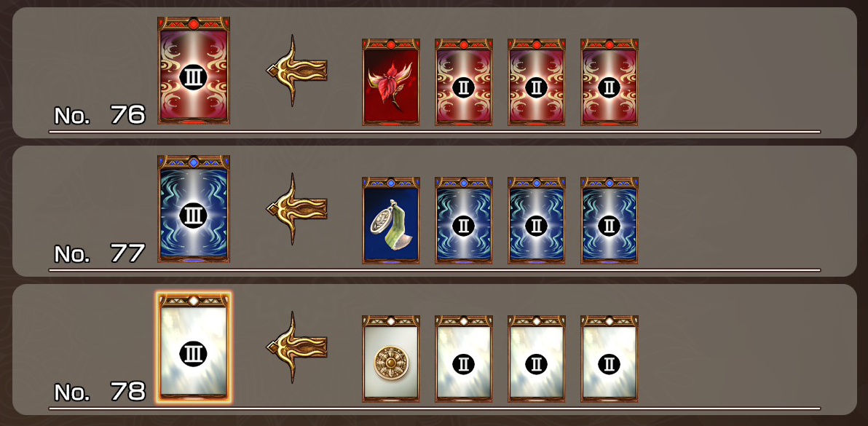Pick the middle blue tier II card
The height and width of the screenshot is (426, 868).
(537, 220)
